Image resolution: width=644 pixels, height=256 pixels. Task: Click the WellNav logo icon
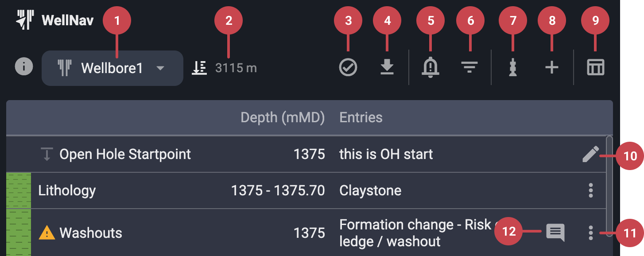coord(25,19)
